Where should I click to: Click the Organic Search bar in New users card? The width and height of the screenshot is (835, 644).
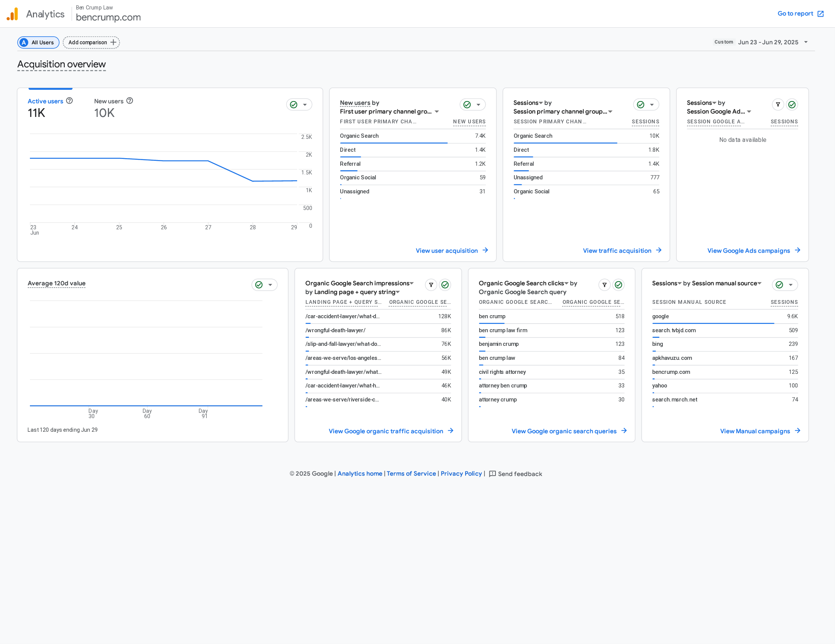tap(393, 143)
